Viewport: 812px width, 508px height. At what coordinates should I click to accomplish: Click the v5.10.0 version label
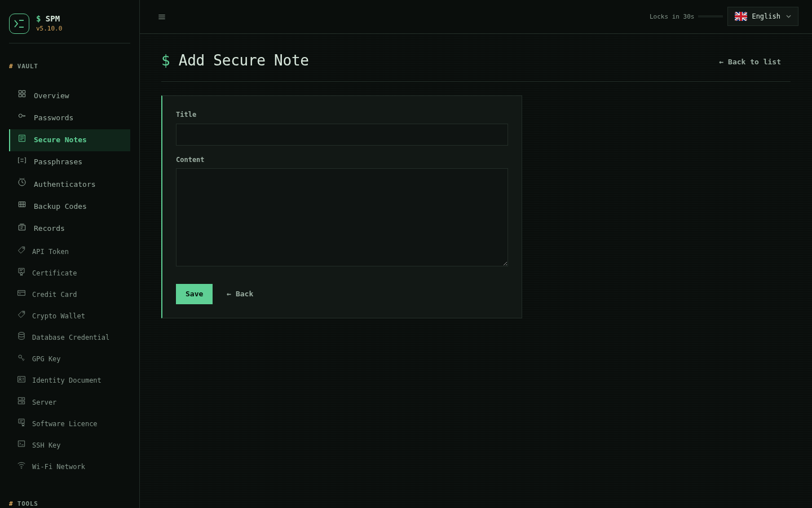(x=49, y=28)
